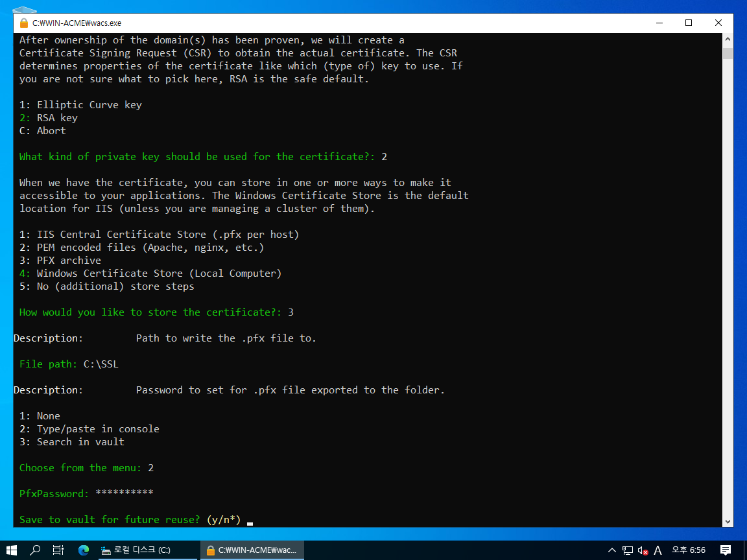
Task: Click the '1: None' password option
Action: point(40,415)
